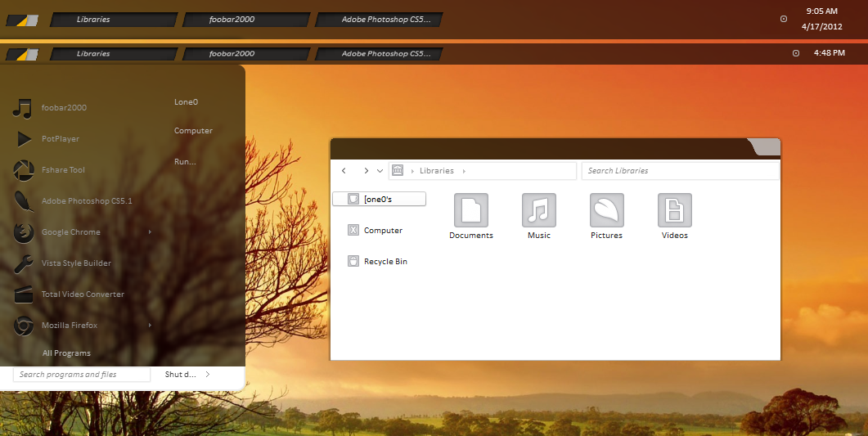868x436 pixels.
Task: Click All Programs in the start menu
Action: pos(66,353)
